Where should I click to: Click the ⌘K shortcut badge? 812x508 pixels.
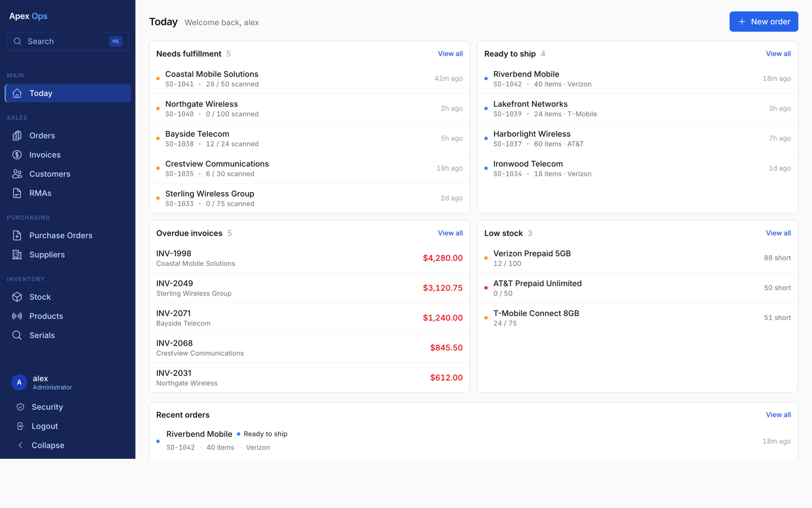point(116,41)
